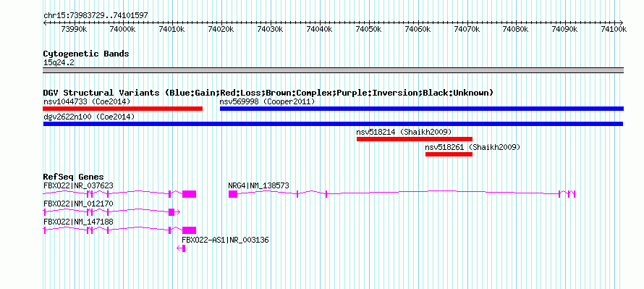The width and height of the screenshot is (644, 289).
Task: Select the red nsv518214 loss bar
Action: 415,139
